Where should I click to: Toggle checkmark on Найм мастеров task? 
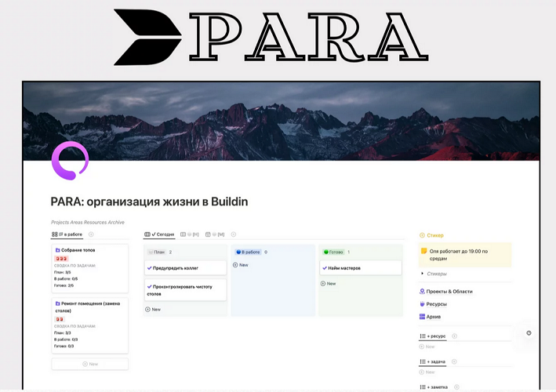[x=325, y=267]
